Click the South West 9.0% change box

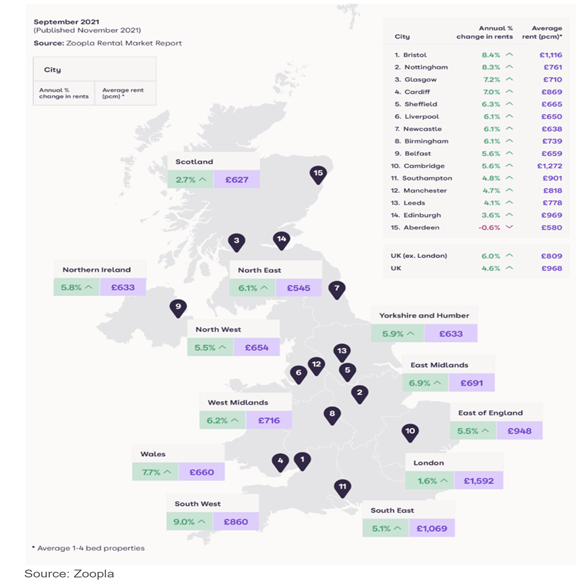(x=190, y=522)
